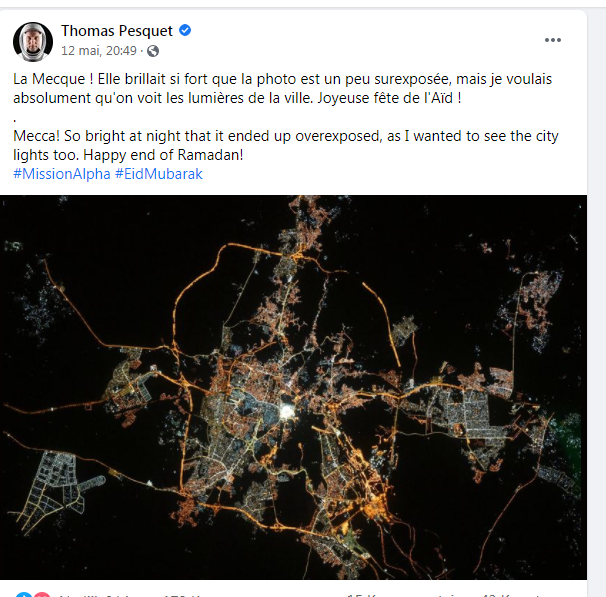The height and width of the screenshot is (597, 606).
Task: Open the Thomas Pesquet profile name link
Action: [116, 31]
